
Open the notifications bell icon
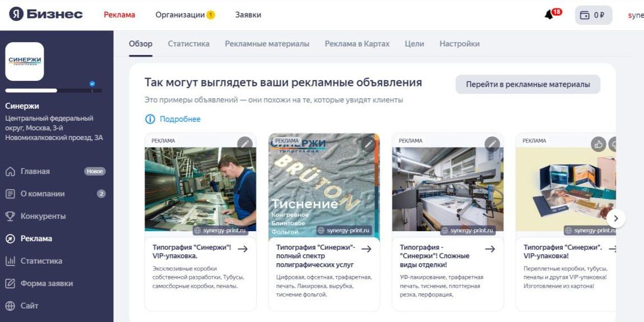coord(549,15)
